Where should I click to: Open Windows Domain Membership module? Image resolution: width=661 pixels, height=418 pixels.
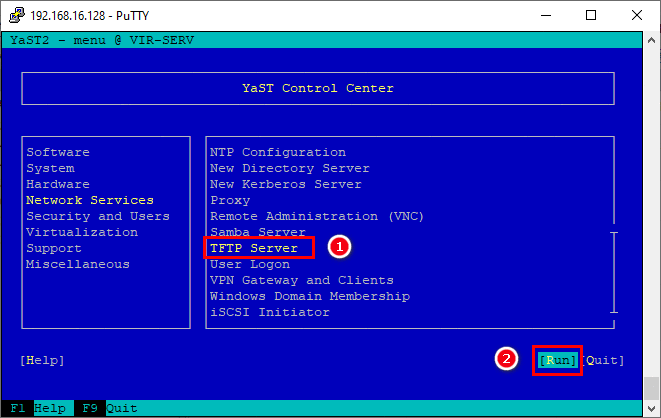point(310,296)
